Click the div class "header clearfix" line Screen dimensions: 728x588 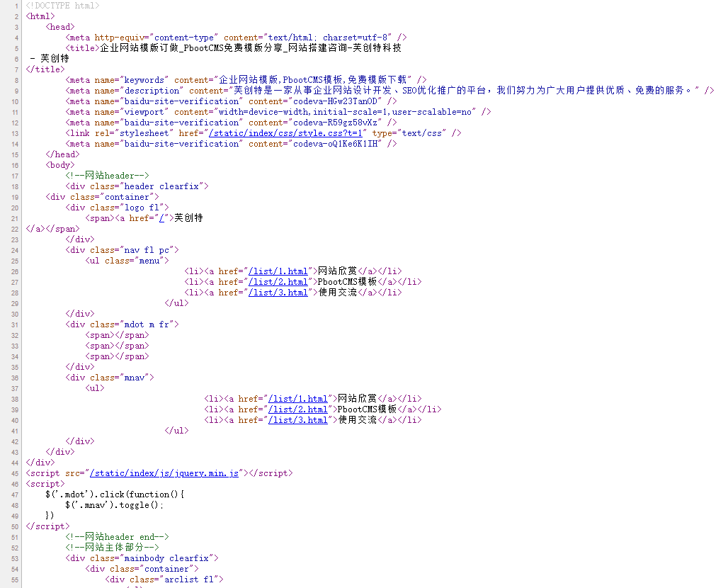coord(137,186)
